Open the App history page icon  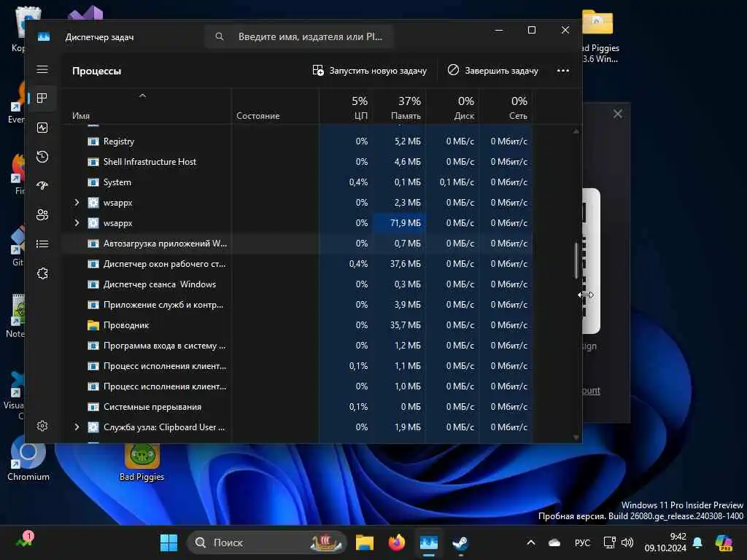point(42,157)
